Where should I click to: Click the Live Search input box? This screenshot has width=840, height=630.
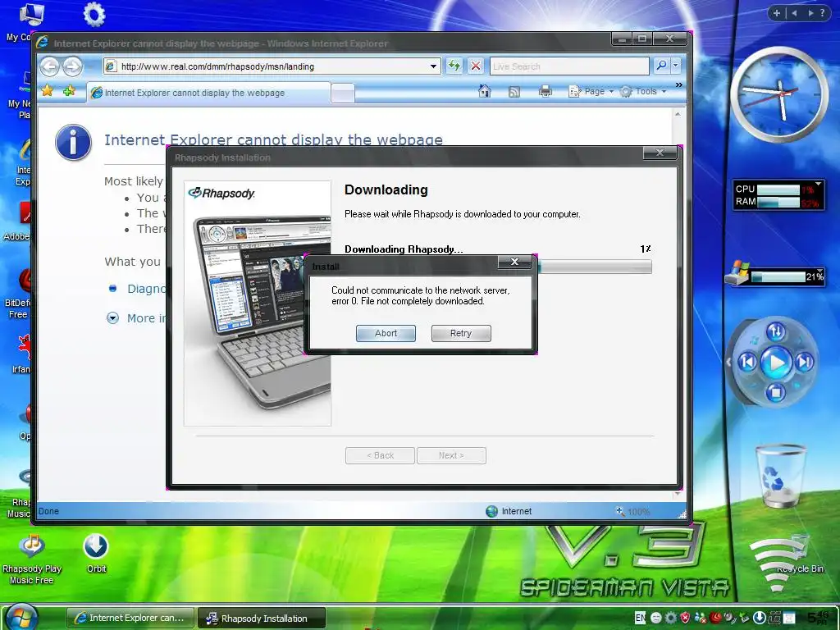(x=569, y=66)
